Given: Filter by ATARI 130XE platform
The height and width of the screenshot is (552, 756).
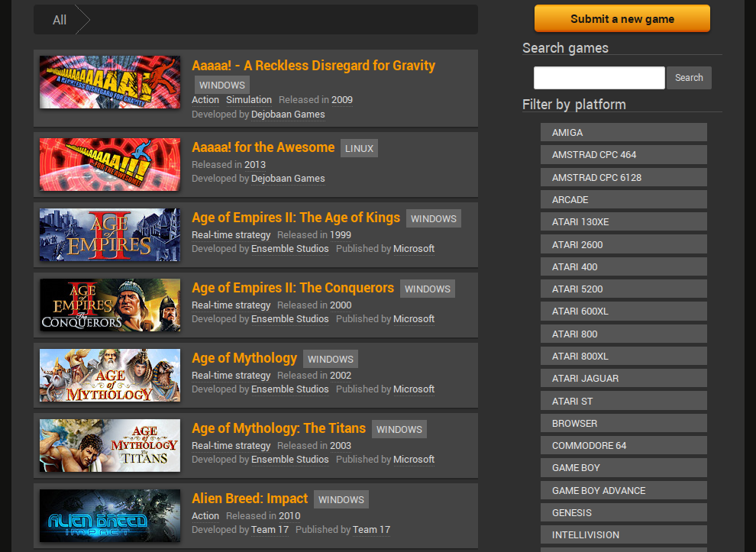Looking at the screenshot, I should click(x=623, y=221).
